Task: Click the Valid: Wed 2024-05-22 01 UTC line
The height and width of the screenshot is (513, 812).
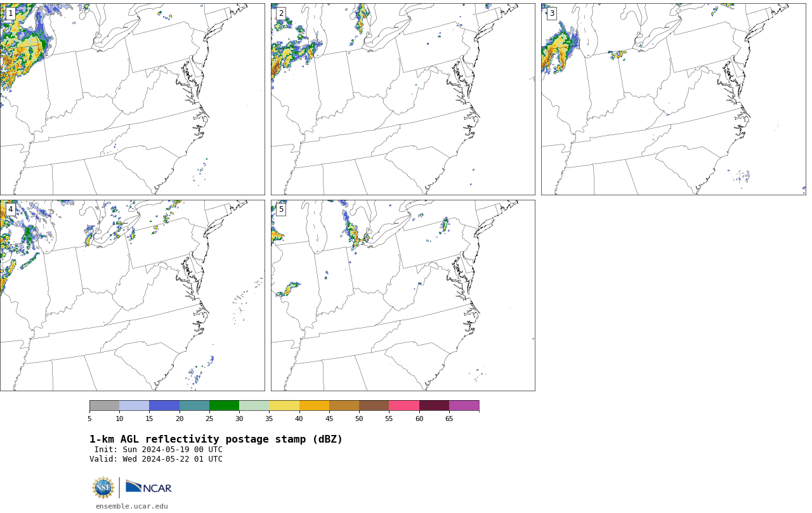Action: click(x=156, y=459)
